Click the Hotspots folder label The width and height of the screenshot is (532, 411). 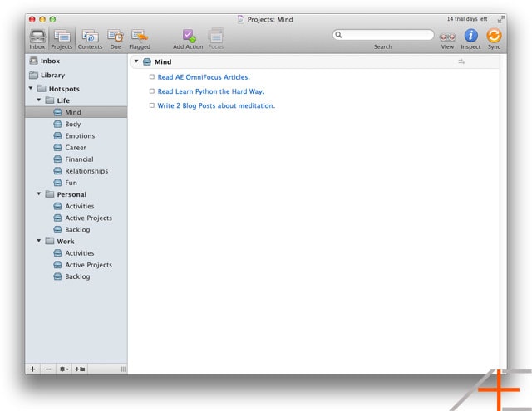tap(64, 89)
